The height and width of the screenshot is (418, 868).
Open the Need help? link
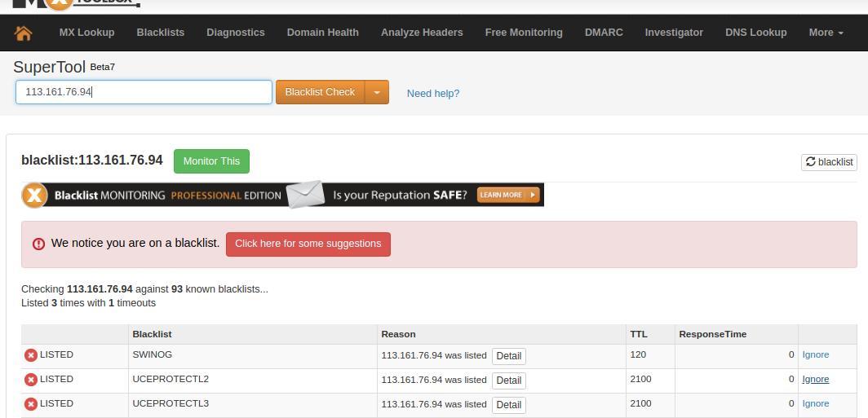point(433,94)
